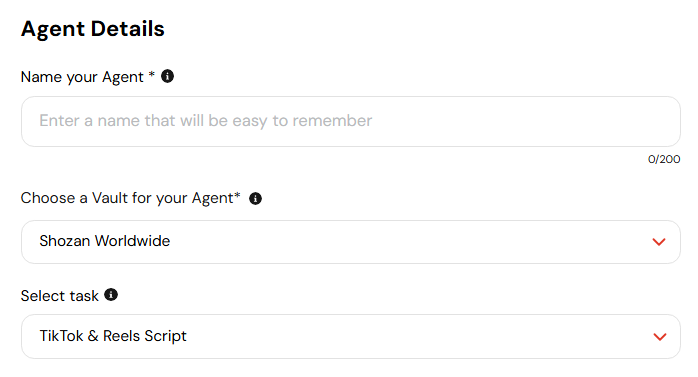Click the red chevron in Shozan Worldwide field

tap(659, 242)
